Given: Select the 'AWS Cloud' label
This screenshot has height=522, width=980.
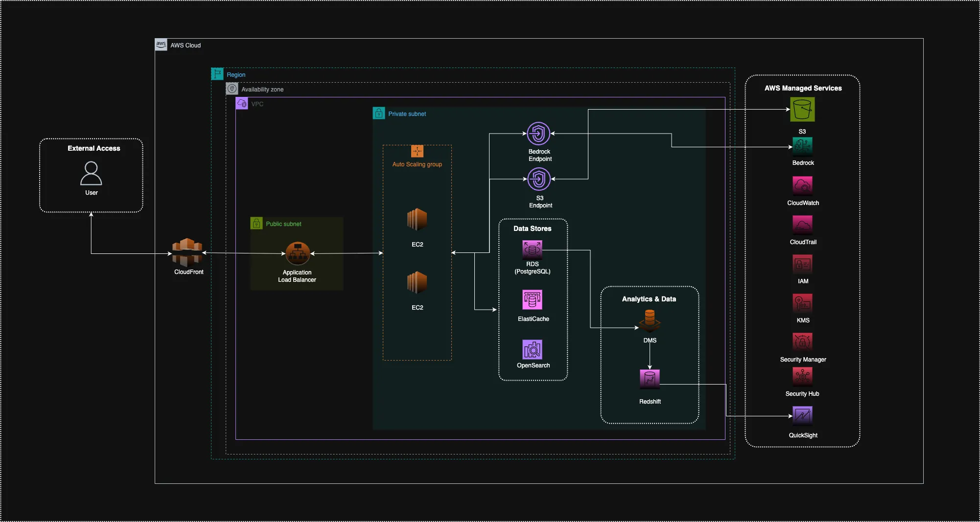Looking at the screenshot, I should tap(186, 45).
